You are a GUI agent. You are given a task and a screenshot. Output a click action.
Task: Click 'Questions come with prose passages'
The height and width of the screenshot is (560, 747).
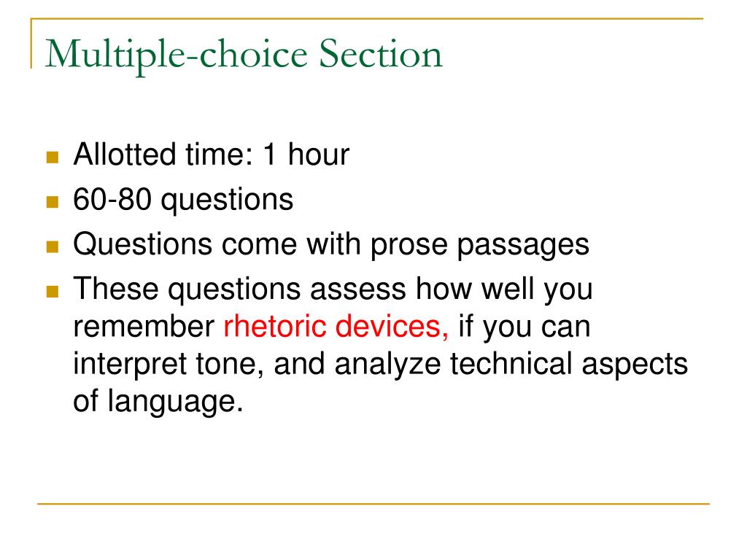click(332, 245)
